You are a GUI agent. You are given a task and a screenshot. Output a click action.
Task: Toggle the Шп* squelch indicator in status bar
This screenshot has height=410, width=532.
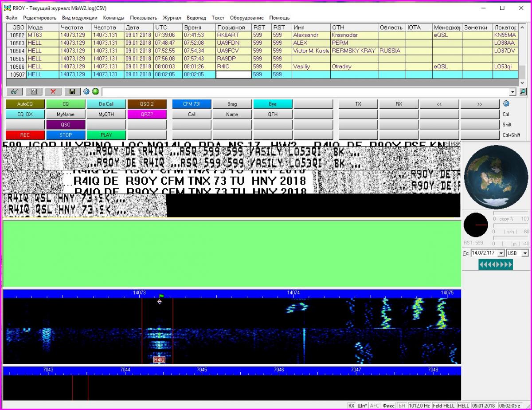click(x=362, y=406)
